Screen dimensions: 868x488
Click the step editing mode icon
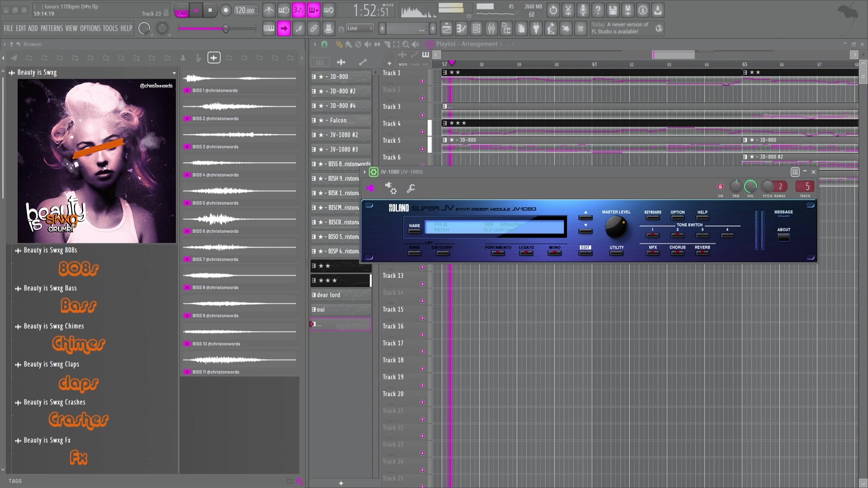pyautogui.click(x=299, y=28)
